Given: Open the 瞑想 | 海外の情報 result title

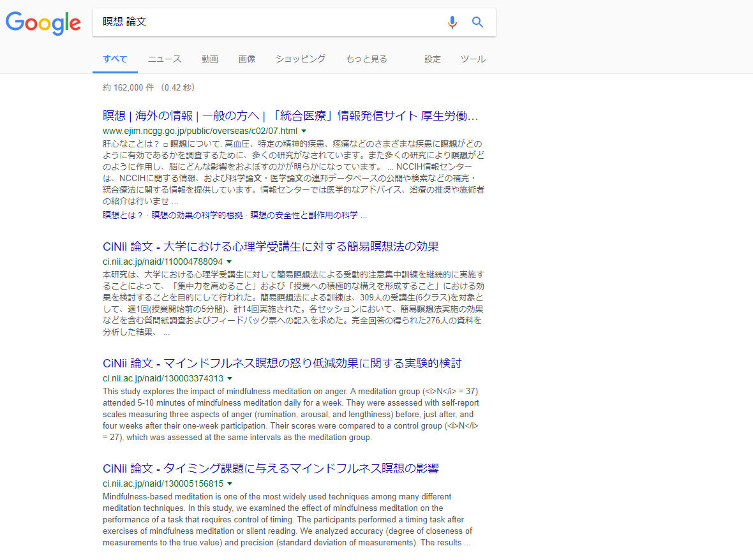Looking at the screenshot, I should pos(290,115).
